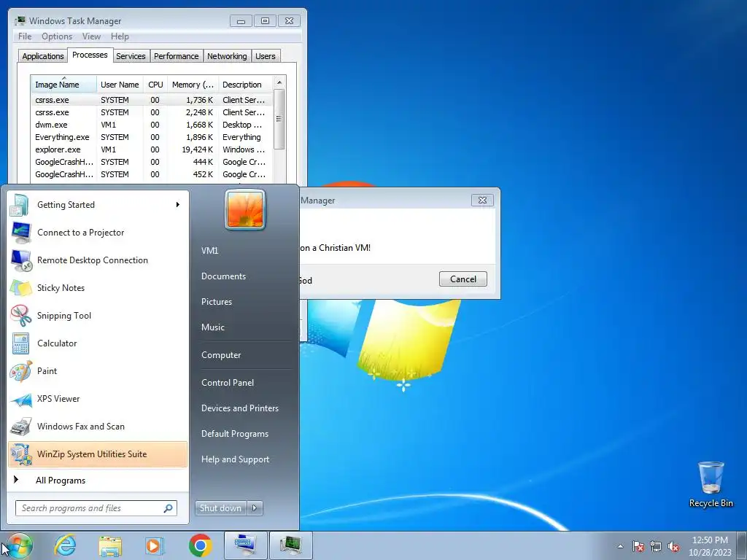747x560 pixels.
Task: Open Help and Support
Action: 236,459
